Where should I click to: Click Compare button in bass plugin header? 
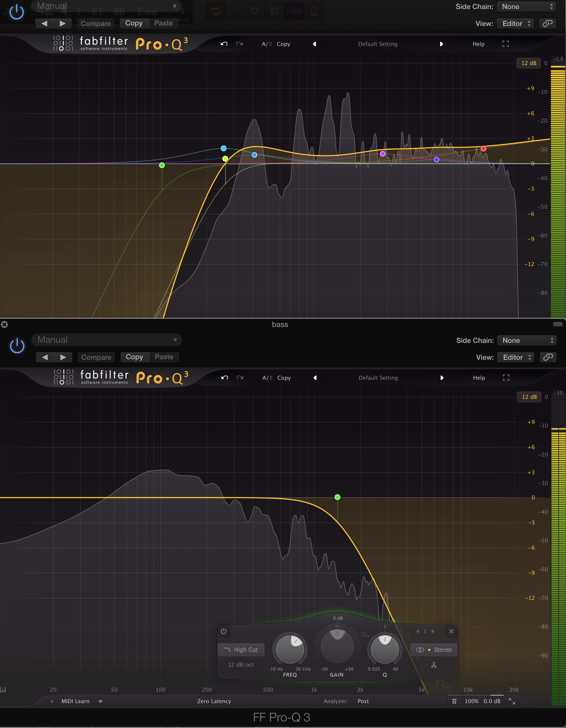pos(96,357)
